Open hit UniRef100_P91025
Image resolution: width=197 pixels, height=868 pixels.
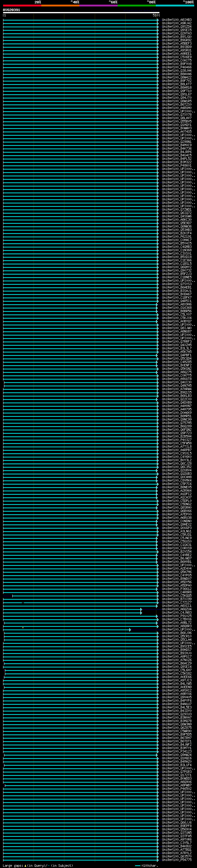(x=177, y=616)
